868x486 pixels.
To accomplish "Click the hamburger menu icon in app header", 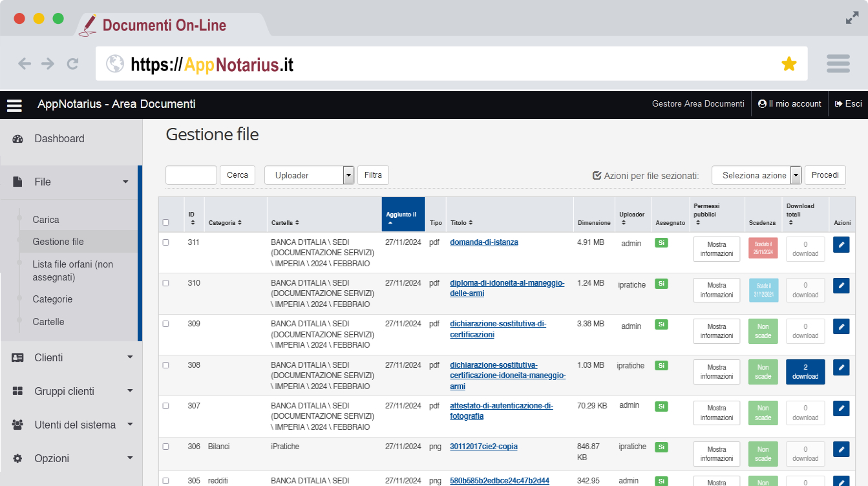I will [x=14, y=105].
